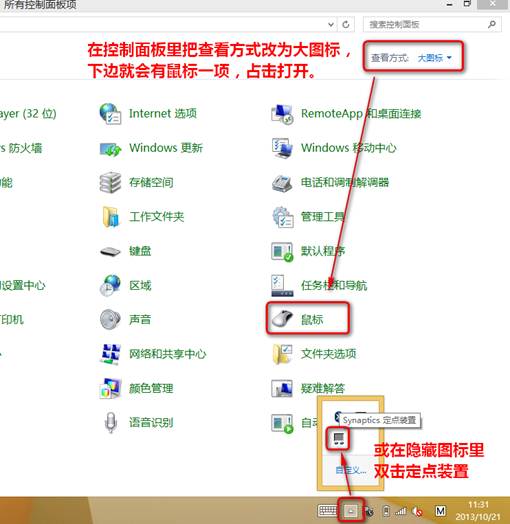510x524 pixels.
Task: Click the Synaptics 定点装置 tray icon
Action: pyautogui.click(x=339, y=438)
